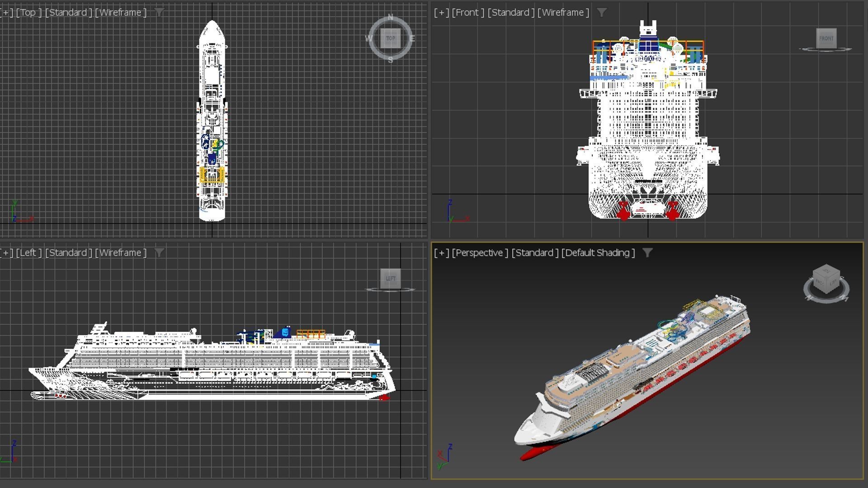Open [Wireframe] shading menu in Front viewport
This screenshot has width=868, height=488.
563,12
